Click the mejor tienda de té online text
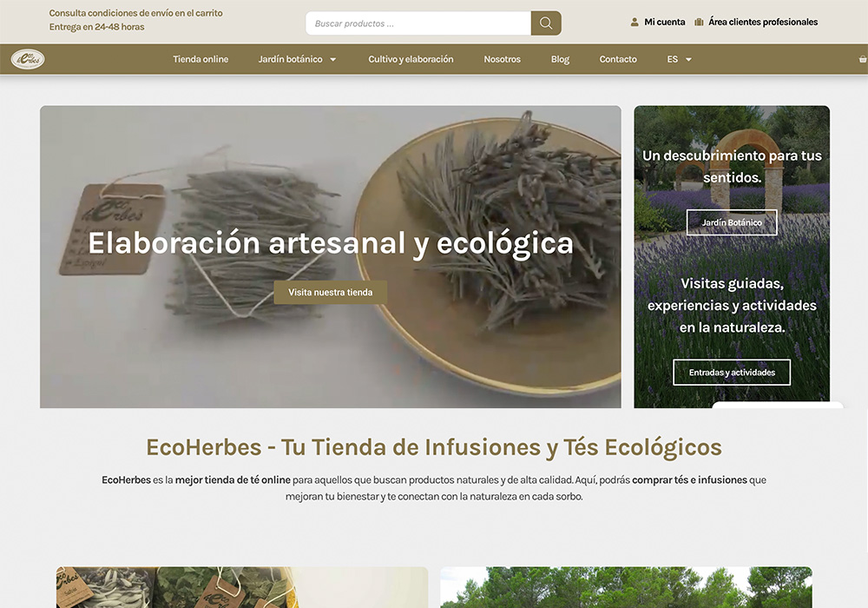Screen dimensions: 868x608 [233, 480]
